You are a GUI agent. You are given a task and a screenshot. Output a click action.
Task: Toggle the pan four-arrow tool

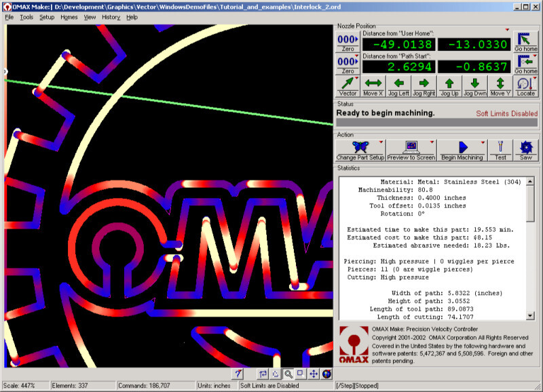(314, 374)
